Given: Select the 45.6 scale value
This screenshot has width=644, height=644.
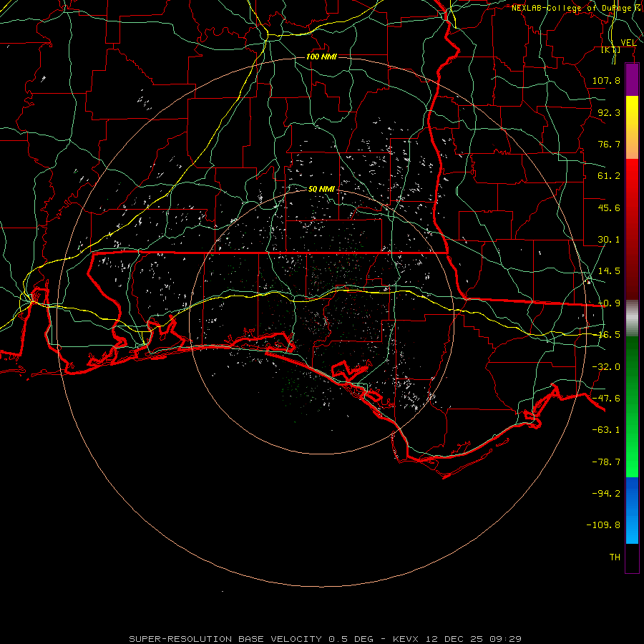Looking at the screenshot, I should point(609,208).
